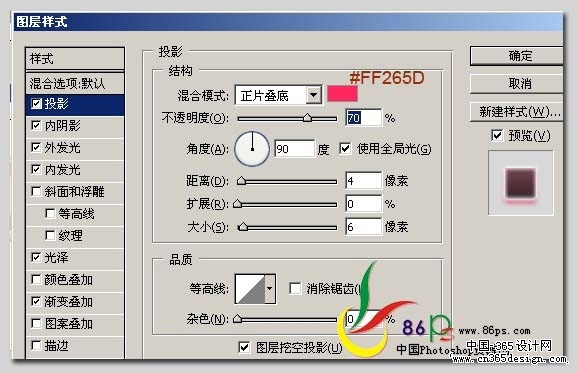This screenshot has width=577, height=373.
Task: Click the 确定 OK button
Action: pyautogui.click(x=517, y=56)
